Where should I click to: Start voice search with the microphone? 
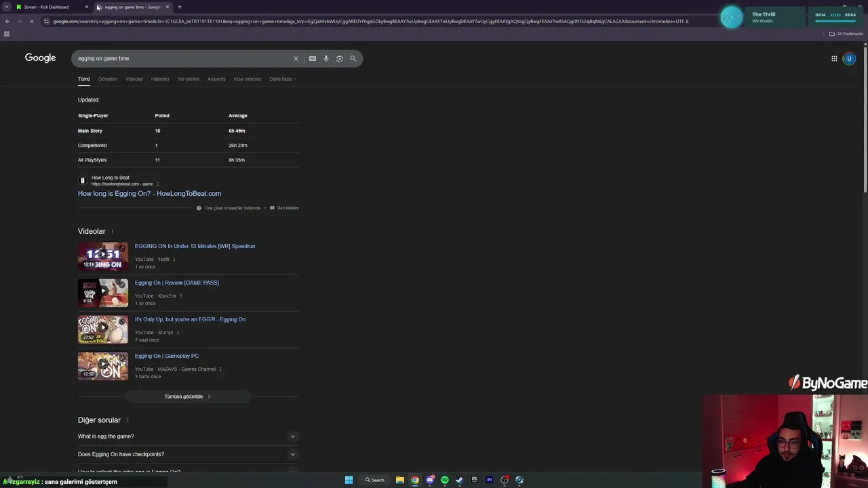pos(326,58)
